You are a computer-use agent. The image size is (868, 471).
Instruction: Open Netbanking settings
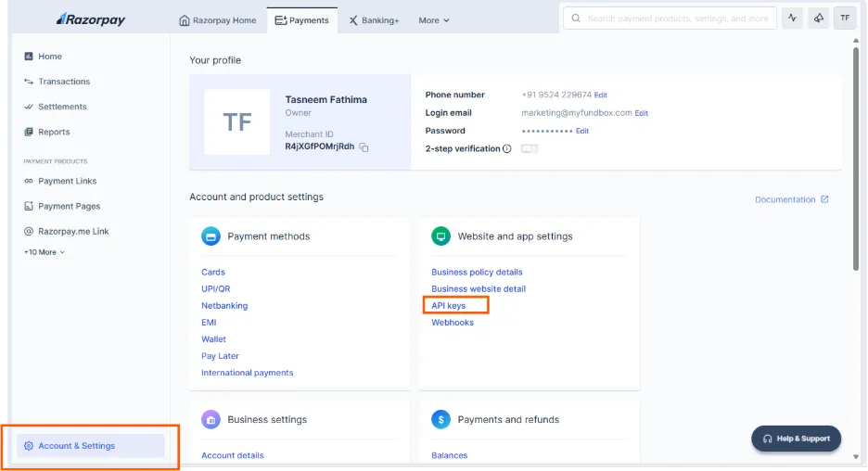[x=224, y=306]
